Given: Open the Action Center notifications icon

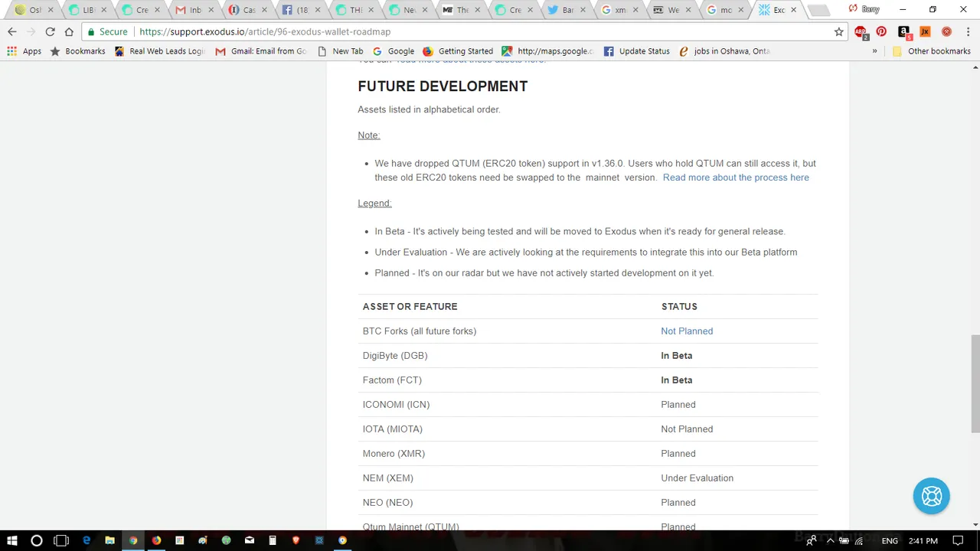Looking at the screenshot, I should tap(958, 540).
